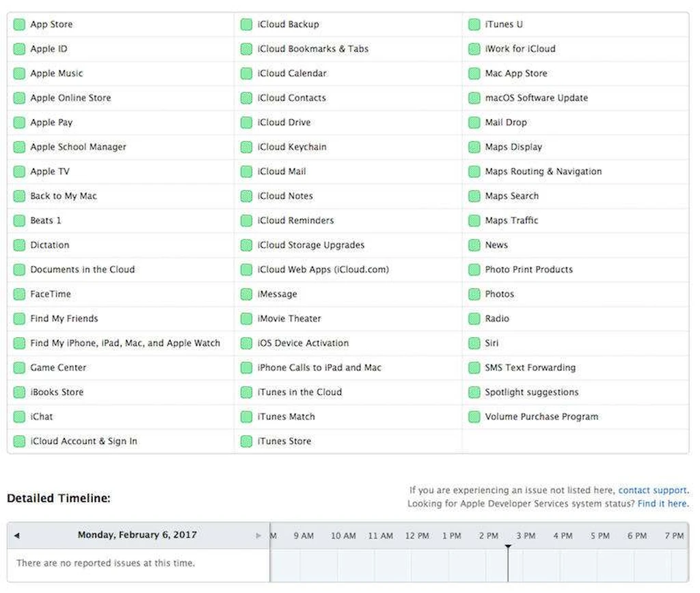
Task: Click the iCloud Backup status icon
Action: (x=246, y=25)
